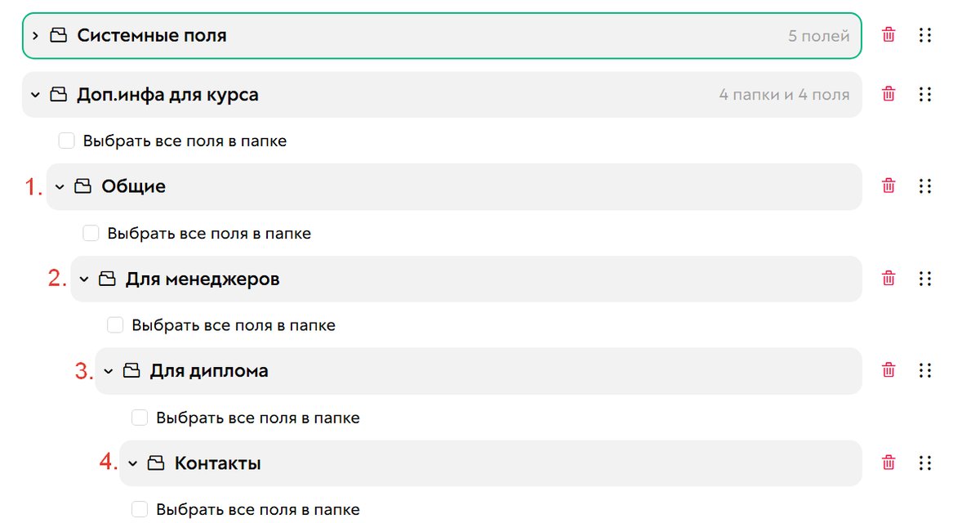Collapse the Для менеджеров folder chevron

(84, 279)
